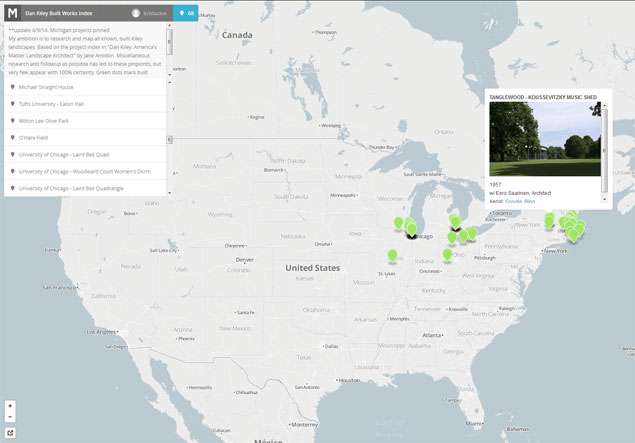Click the green marker in southeast Michigan
Screen dimensions: 635x443
point(456,222)
